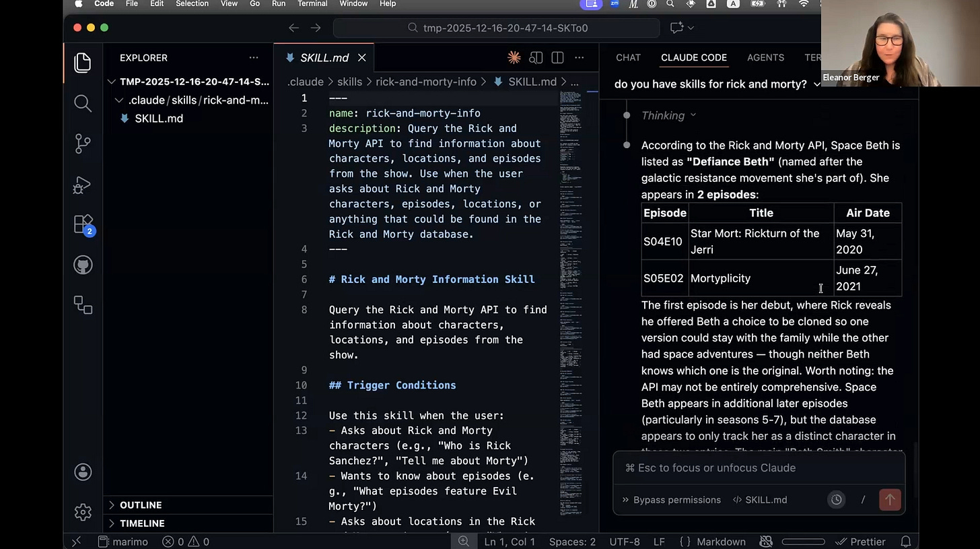The width and height of the screenshot is (980, 549).
Task: Open the Search view in activity bar
Action: pyautogui.click(x=83, y=103)
